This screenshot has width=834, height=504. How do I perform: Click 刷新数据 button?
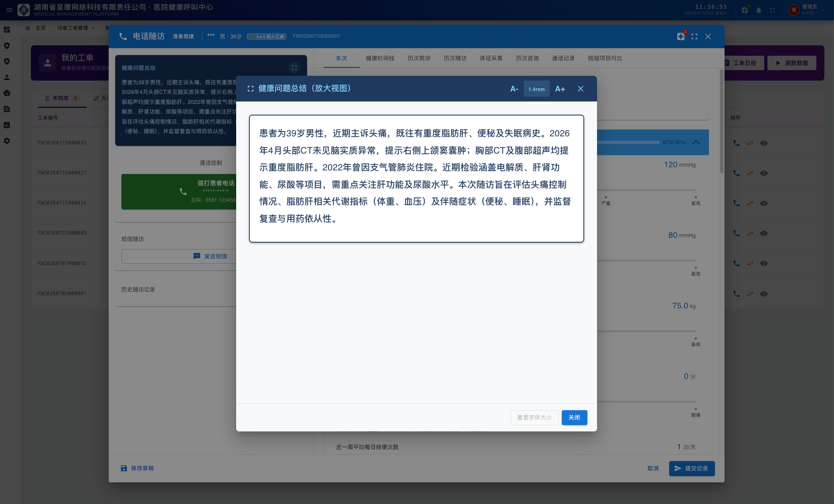[791, 63]
